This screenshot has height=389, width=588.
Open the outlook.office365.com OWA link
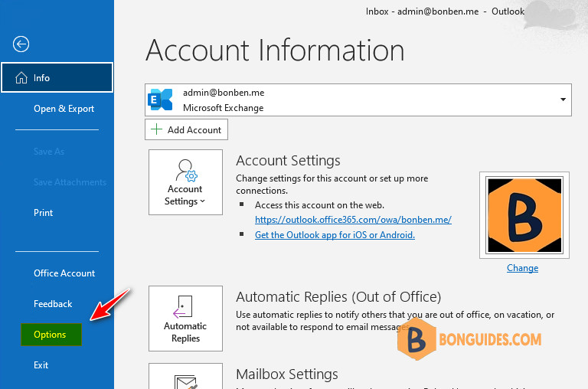pyautogui.click(x=353, y=220)
